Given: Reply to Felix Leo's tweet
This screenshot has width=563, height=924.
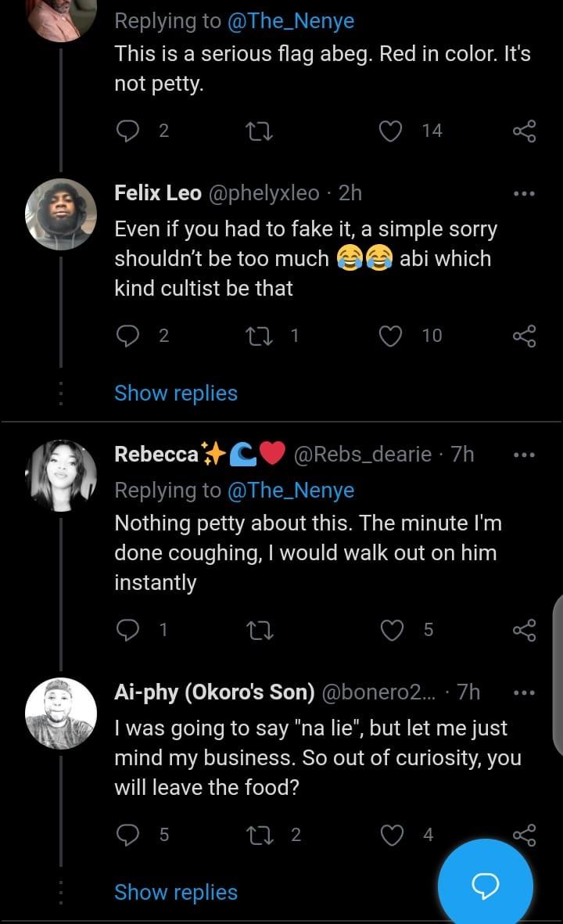Looking at the screenshot, I should coord(127,336).
